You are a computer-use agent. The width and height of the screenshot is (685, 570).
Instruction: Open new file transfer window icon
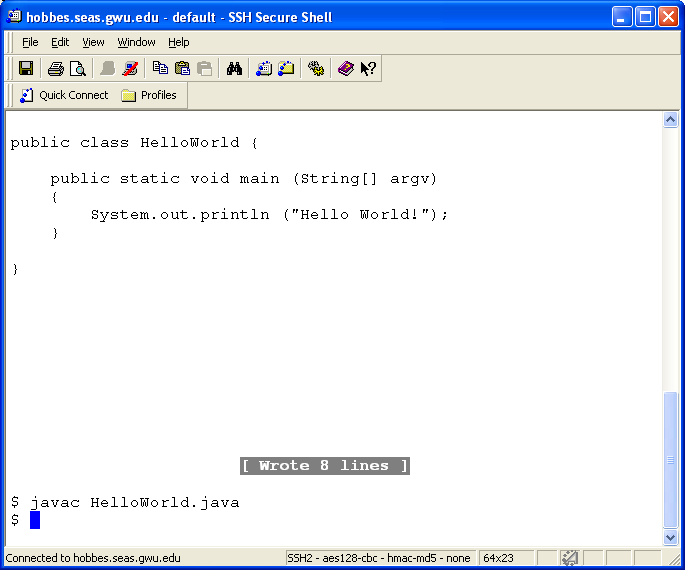pos(286,68)
